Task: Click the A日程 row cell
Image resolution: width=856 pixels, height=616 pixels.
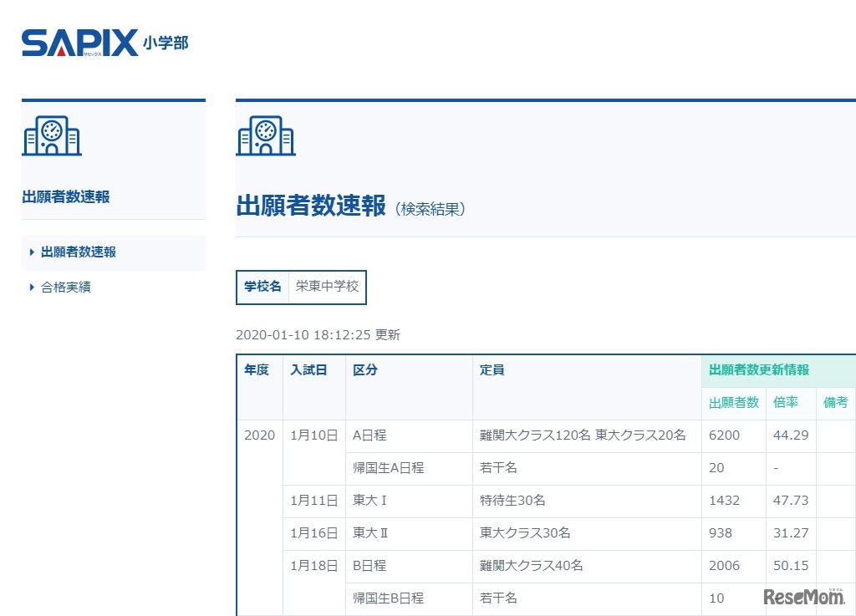Action: (x=369, y=435)
